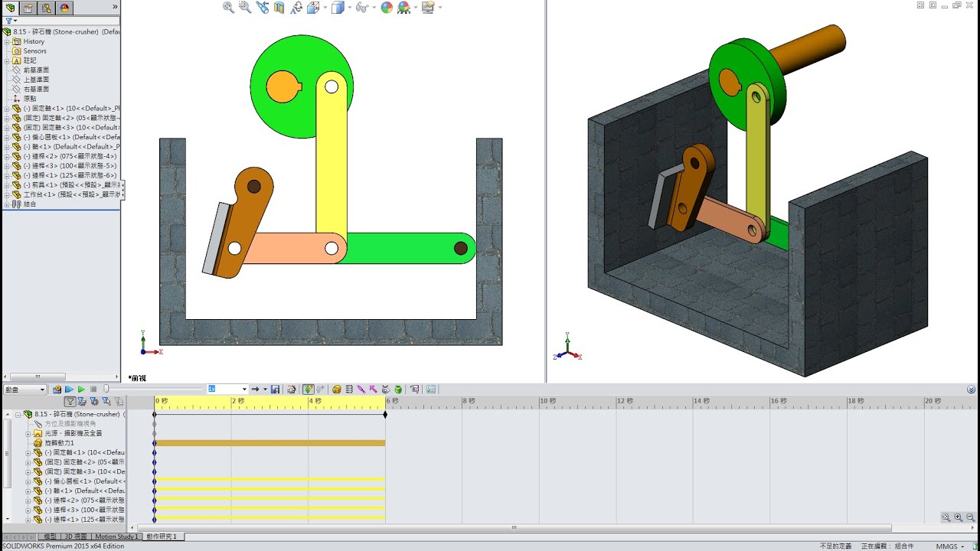Select the 原點 origin item
The height and width of the screenshot is (551, 980).
[x=24, y=99]
